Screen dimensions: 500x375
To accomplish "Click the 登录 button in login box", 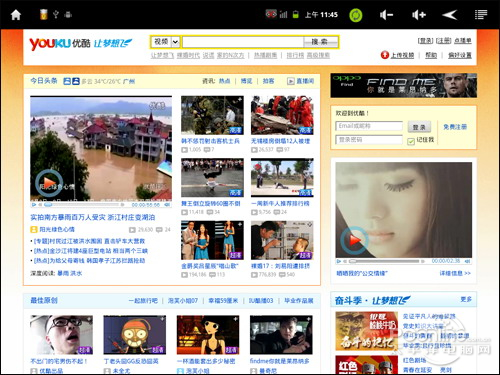I will click(x=419, y=127).
